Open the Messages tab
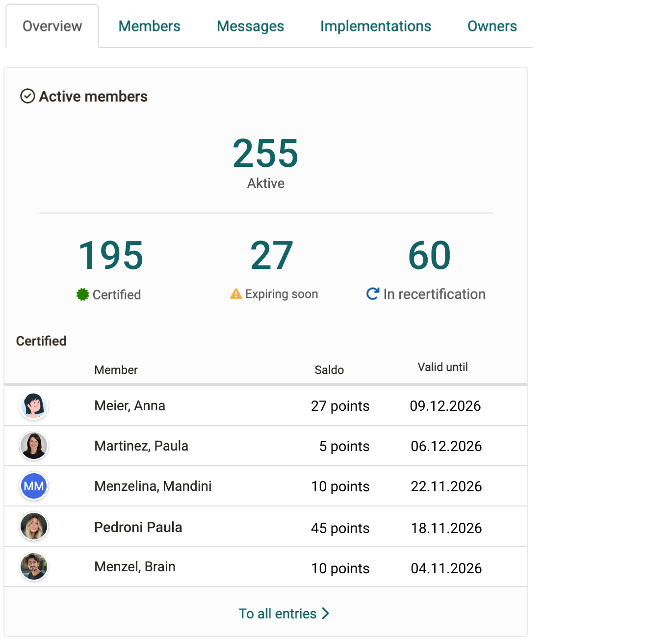 tap(250, 26)
